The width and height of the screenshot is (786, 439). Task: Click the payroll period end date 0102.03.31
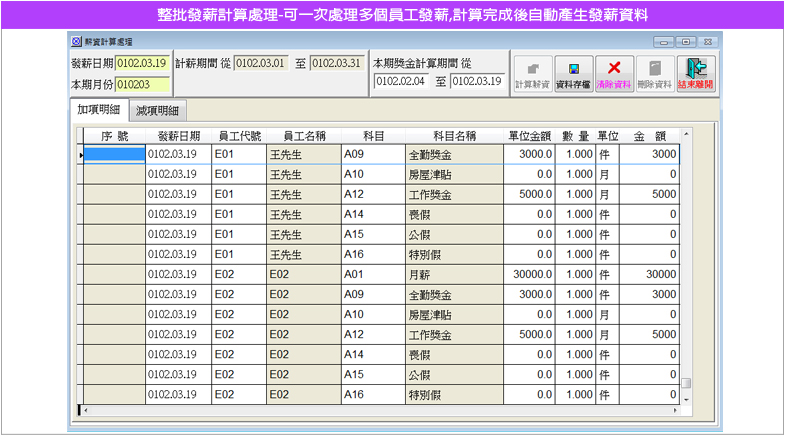point(336,63)
